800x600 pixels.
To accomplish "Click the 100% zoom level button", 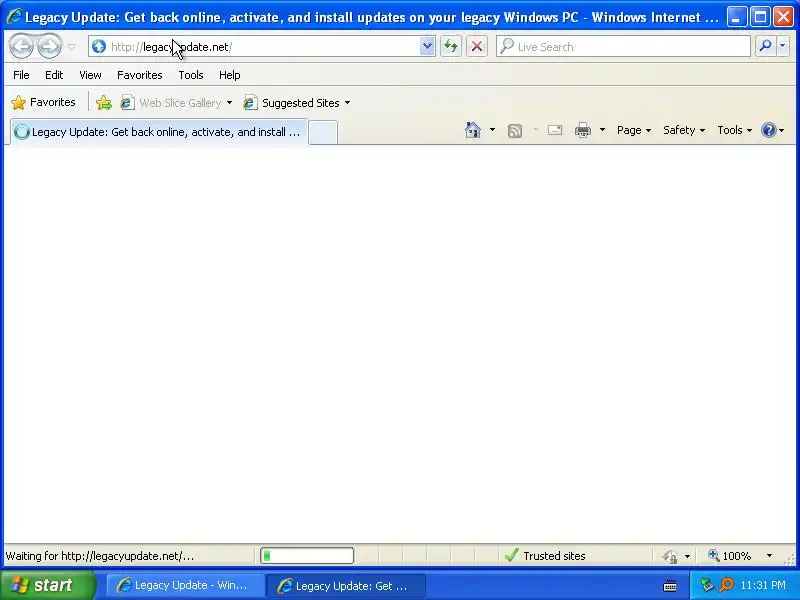I will (730, 556).
